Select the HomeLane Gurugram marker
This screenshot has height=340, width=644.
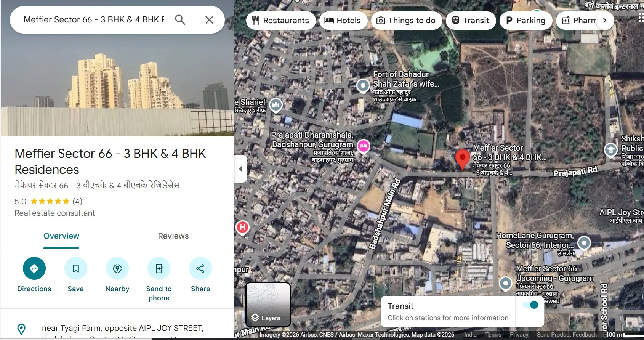point(584,243)
